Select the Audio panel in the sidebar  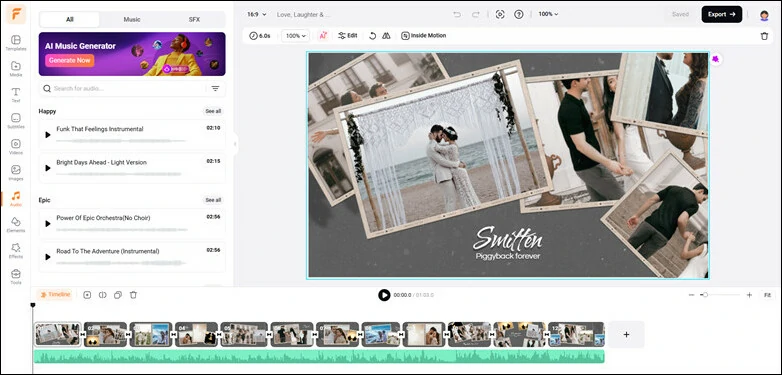pos(15,198)
